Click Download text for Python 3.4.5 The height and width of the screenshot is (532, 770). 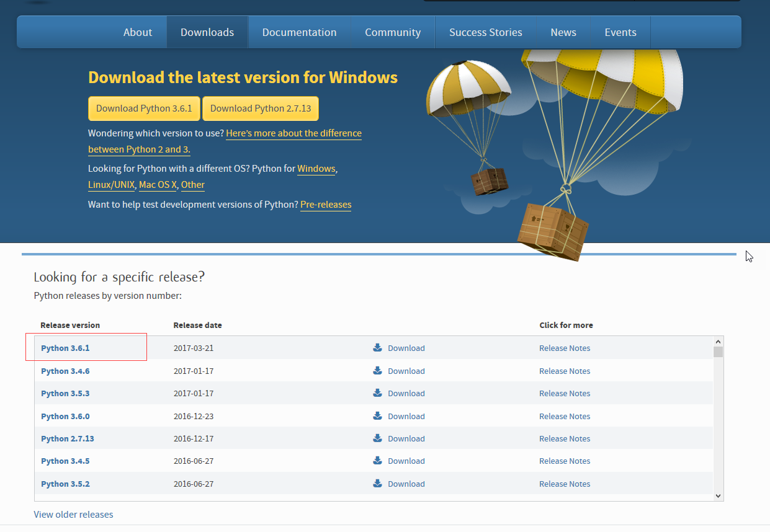click(406, 461)
